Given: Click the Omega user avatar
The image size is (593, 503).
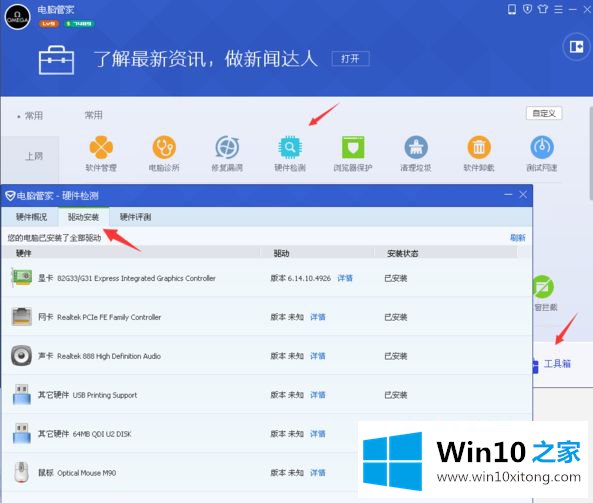Looking at the screenshot, I should (17, 17).
